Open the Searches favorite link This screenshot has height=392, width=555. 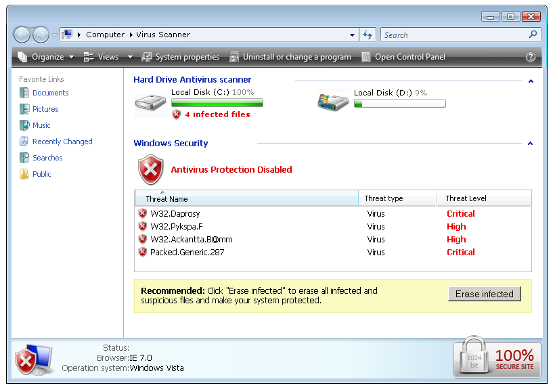pyautogui.click(x=47, y=158)
